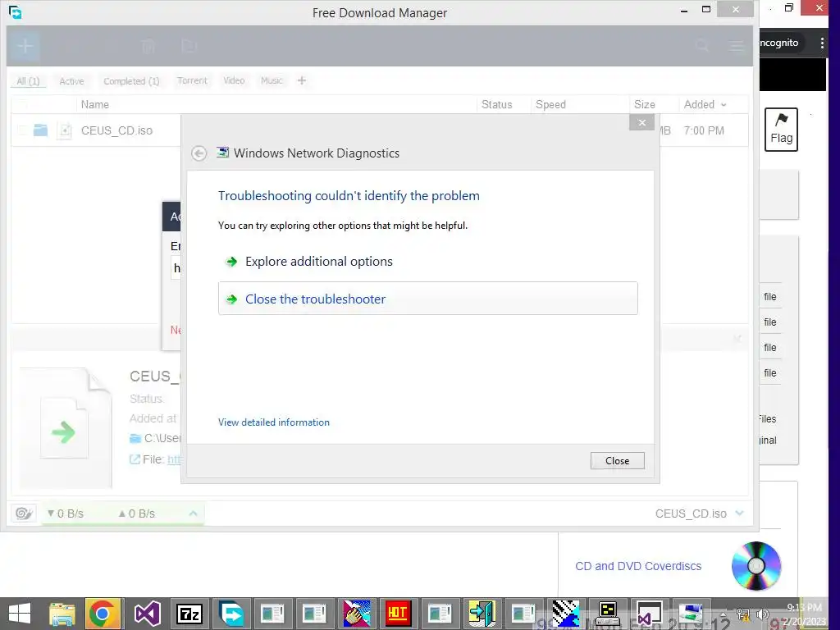Switch to the Active tab
The height and width of the screenshot is (630, 840).
tap(71, 81)
